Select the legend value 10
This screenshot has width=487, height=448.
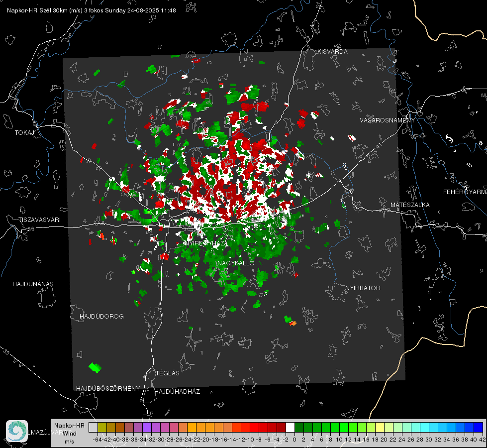(339, 440)
